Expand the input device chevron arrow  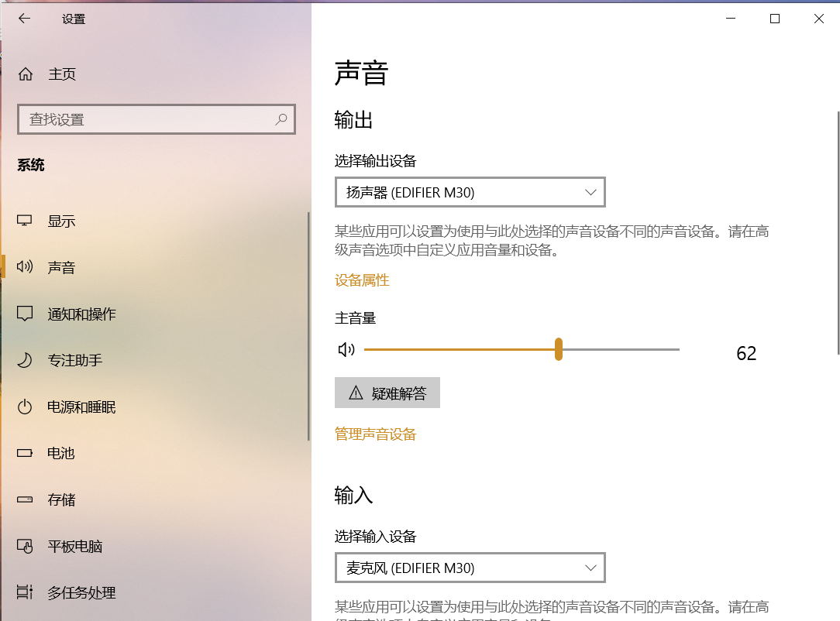(590, 568)
